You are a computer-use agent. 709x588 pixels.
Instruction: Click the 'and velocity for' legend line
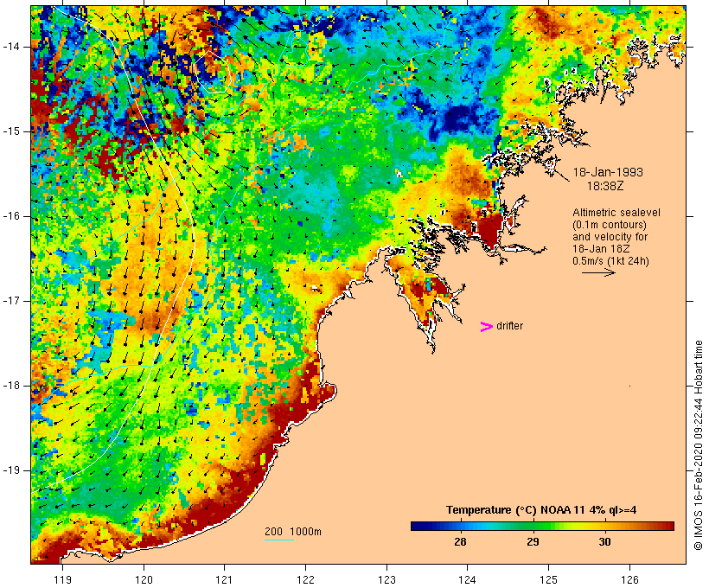[610, 237]
